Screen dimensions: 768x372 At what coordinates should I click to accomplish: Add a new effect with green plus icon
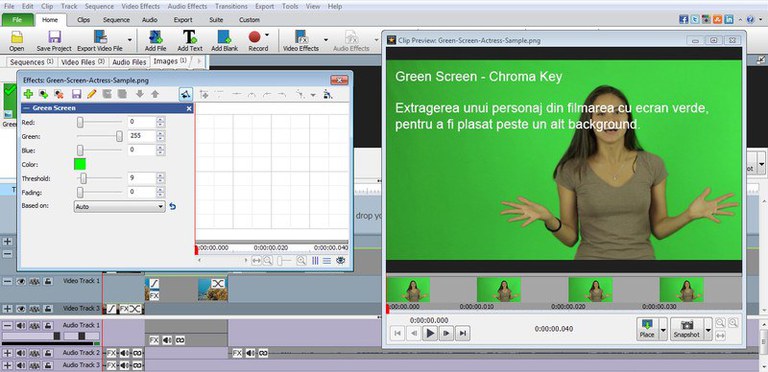coord(28,94)
